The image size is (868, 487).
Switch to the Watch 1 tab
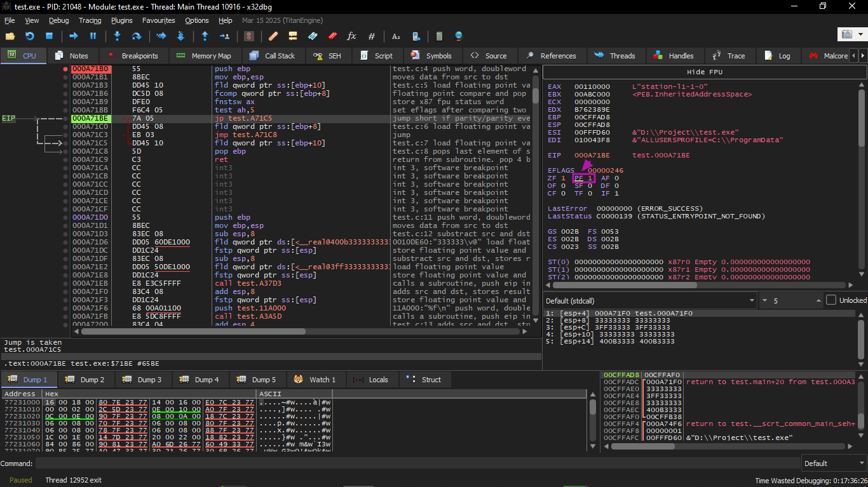click(315, 380)
